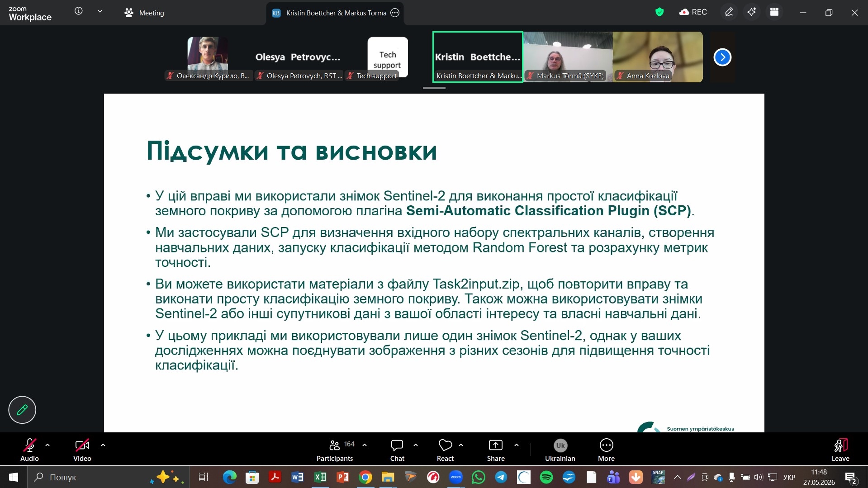868x488 pixels.
Task: Select the Kristin Boettcher & Markus Törmä tab
Action: pos(335,13)
